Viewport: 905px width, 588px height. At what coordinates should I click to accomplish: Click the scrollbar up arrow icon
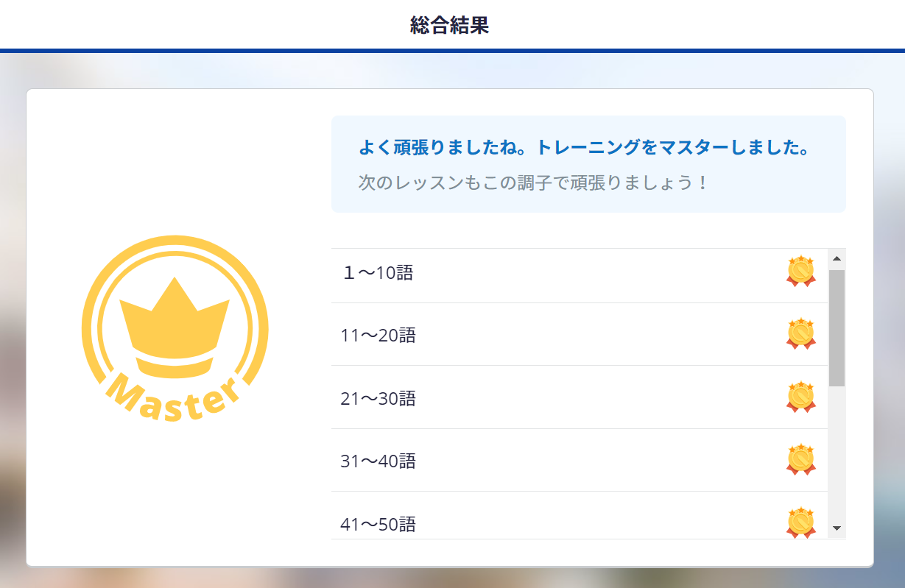coord(836,258)
